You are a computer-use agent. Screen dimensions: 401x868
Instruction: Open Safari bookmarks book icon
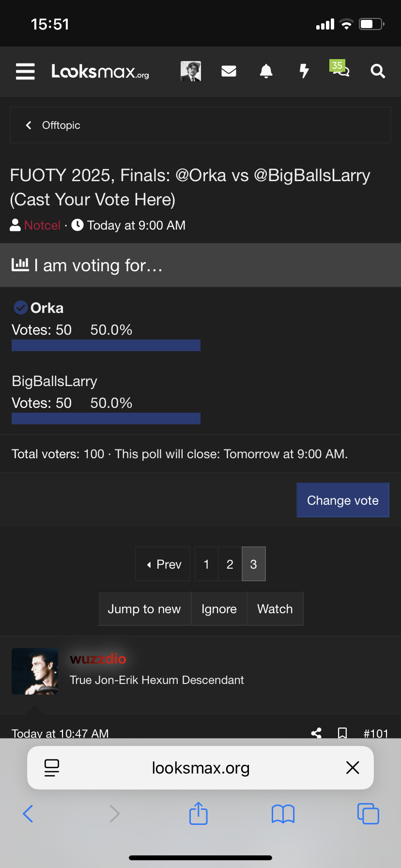click(283, 813)
